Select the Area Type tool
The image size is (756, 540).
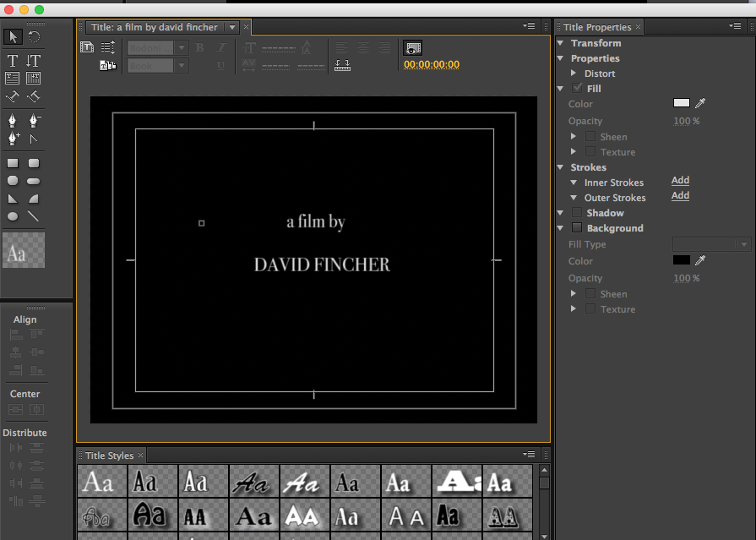click(x=13, y=79)
